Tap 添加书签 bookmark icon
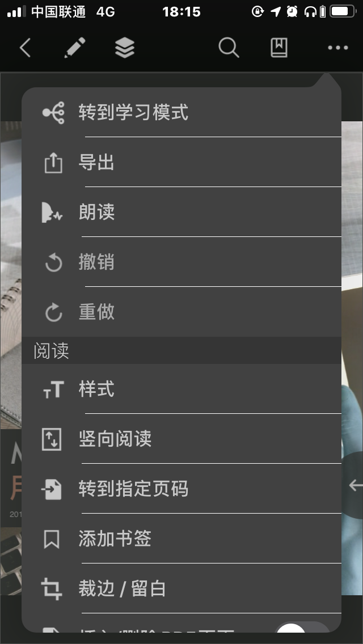Viewport: 363px width, 644px height. (52, 539)
